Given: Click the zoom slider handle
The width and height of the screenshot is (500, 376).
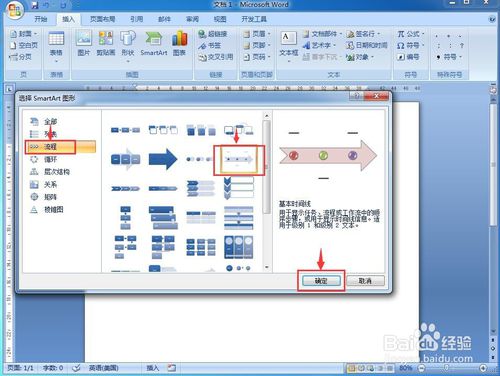Looking at the screenshot, I should [x=447, y=368].
